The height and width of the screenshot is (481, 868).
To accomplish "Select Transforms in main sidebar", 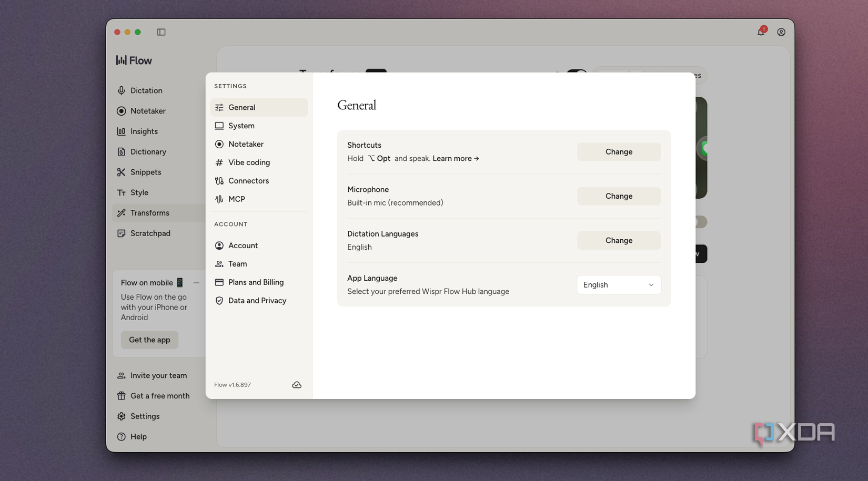I will (158, 213).
